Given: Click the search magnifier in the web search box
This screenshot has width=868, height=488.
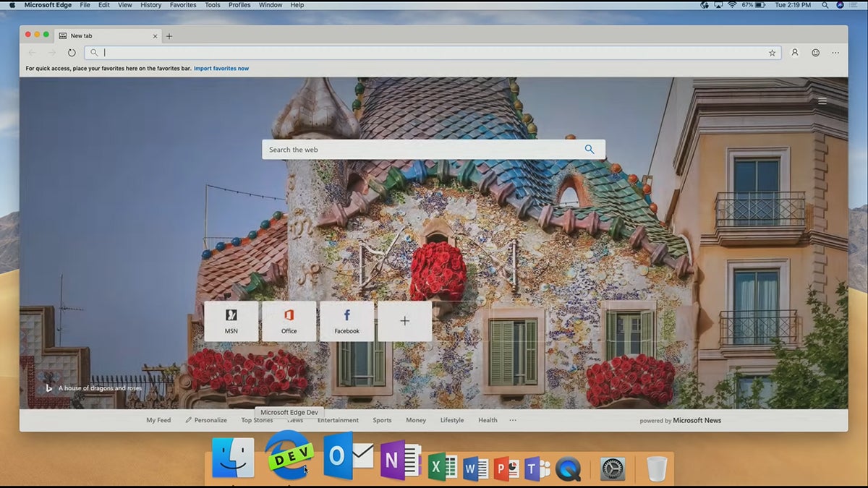Looking at the screenshot, I should [x=590, y=149].
